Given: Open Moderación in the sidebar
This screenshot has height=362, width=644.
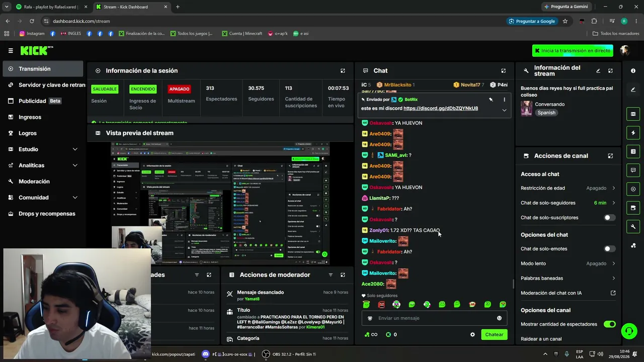Looking at the screenshot, I should 43,182.
